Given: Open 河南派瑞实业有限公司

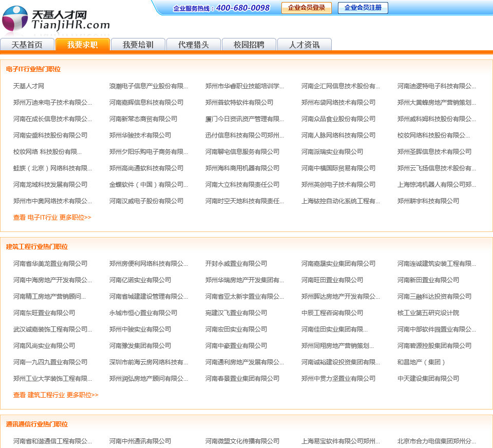Looking at the screenshot, I should click(332, 152).
